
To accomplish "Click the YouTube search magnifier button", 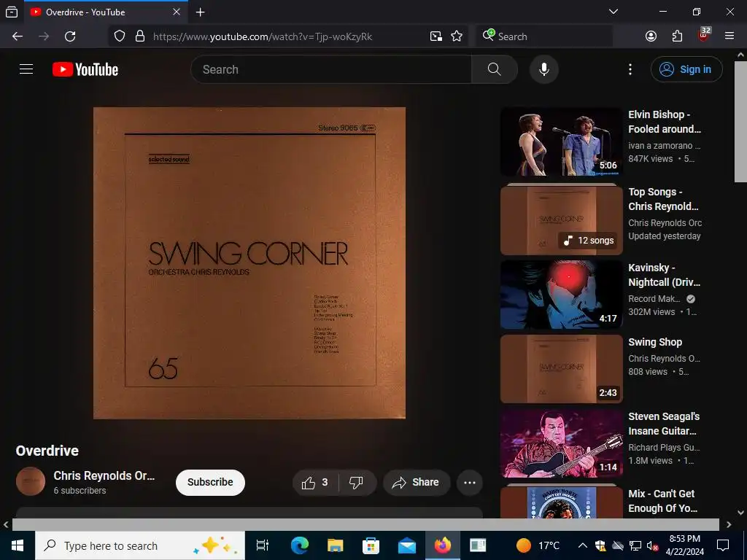I will click(x=494, y=69).
